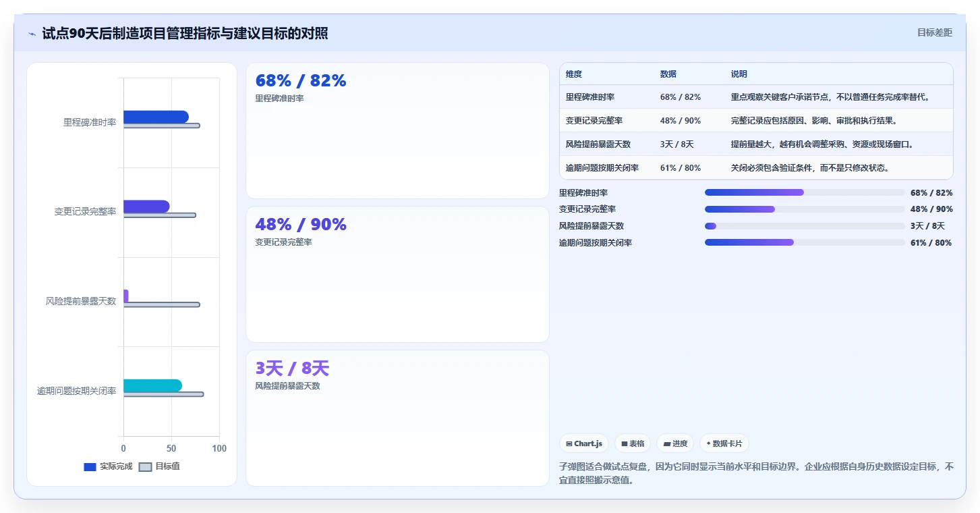Click the 风险提前暴露天数 label in the progress list
Viewport: 980px width, 513px height.
(x=592, y=226)
